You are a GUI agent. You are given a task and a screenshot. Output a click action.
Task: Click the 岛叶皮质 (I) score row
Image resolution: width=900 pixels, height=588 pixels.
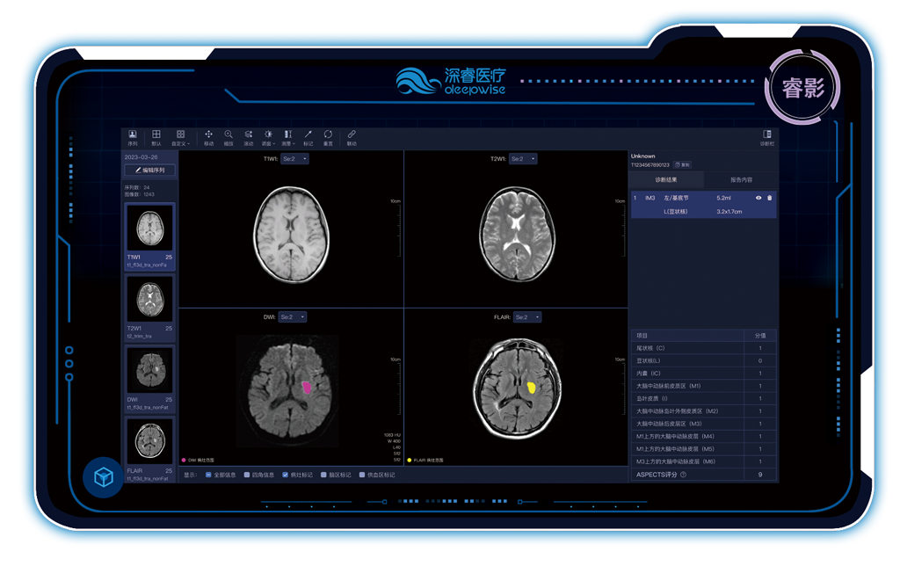tap(704, 398)
